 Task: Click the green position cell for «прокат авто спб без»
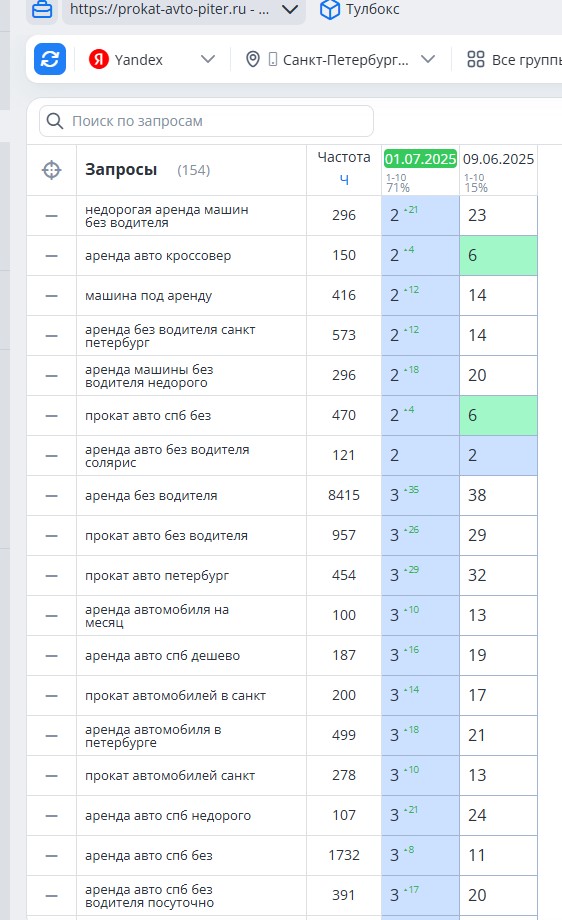498,415
